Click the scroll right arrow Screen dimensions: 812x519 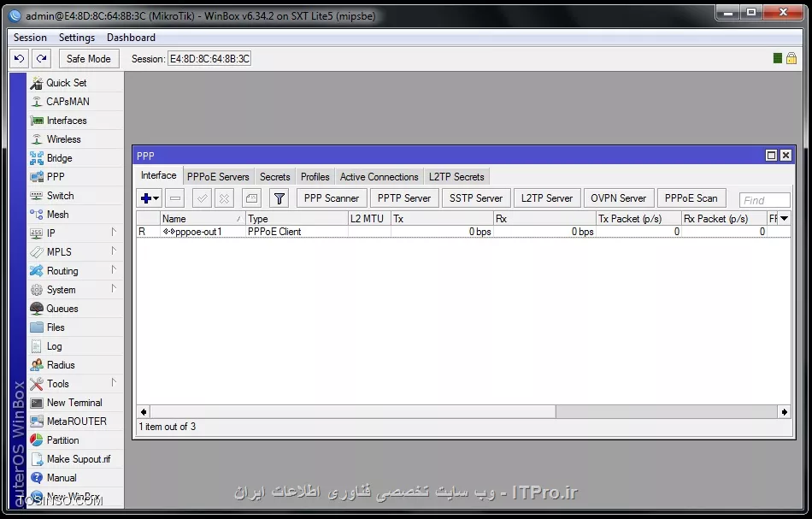[x=784, y=412]
